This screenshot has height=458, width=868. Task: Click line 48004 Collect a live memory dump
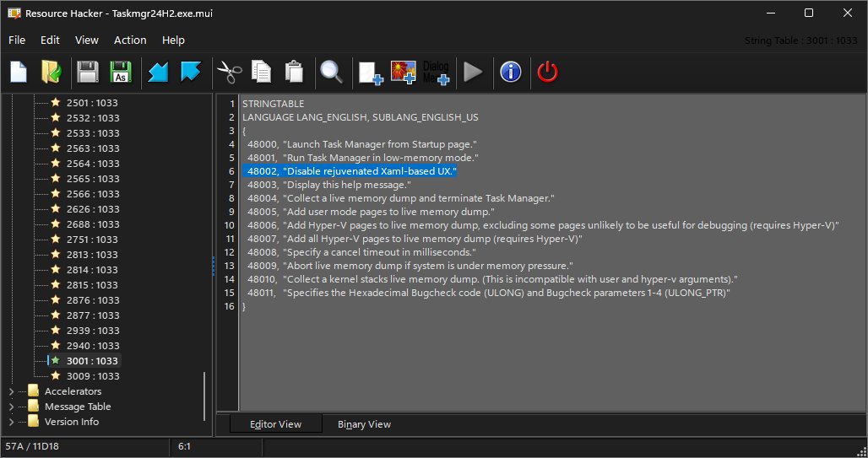[x=400, y=198]
